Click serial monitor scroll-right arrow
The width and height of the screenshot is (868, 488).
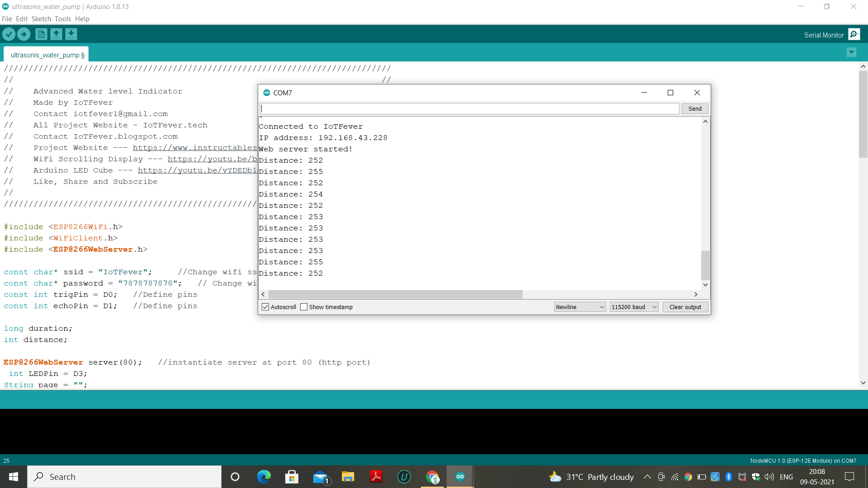[x=696, y=294]
